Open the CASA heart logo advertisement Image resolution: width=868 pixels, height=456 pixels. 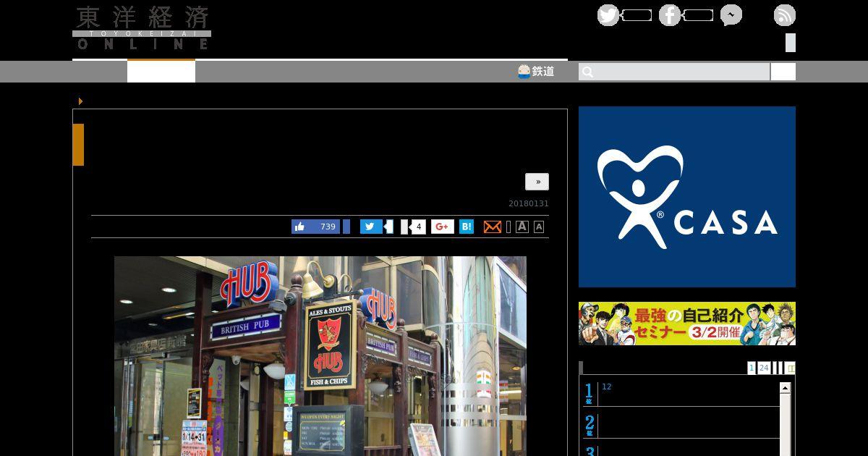tap(687, 197)
